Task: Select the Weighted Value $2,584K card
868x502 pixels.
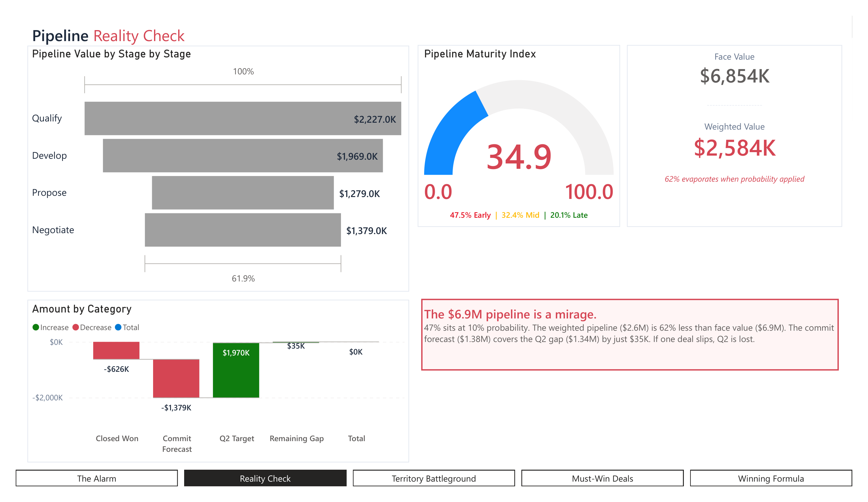Action: tap(734, 148)
